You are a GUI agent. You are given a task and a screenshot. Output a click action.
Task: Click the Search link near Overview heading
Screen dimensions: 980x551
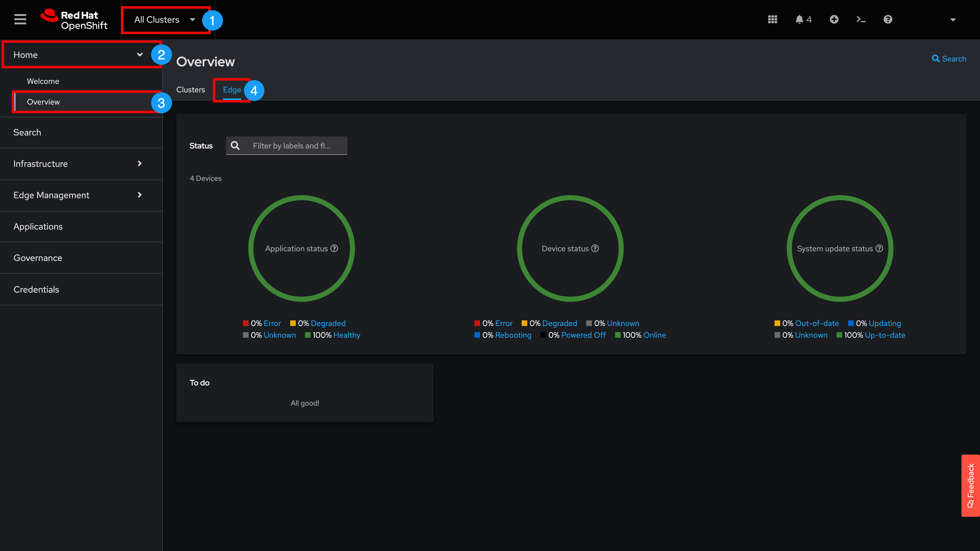point(949,59)
